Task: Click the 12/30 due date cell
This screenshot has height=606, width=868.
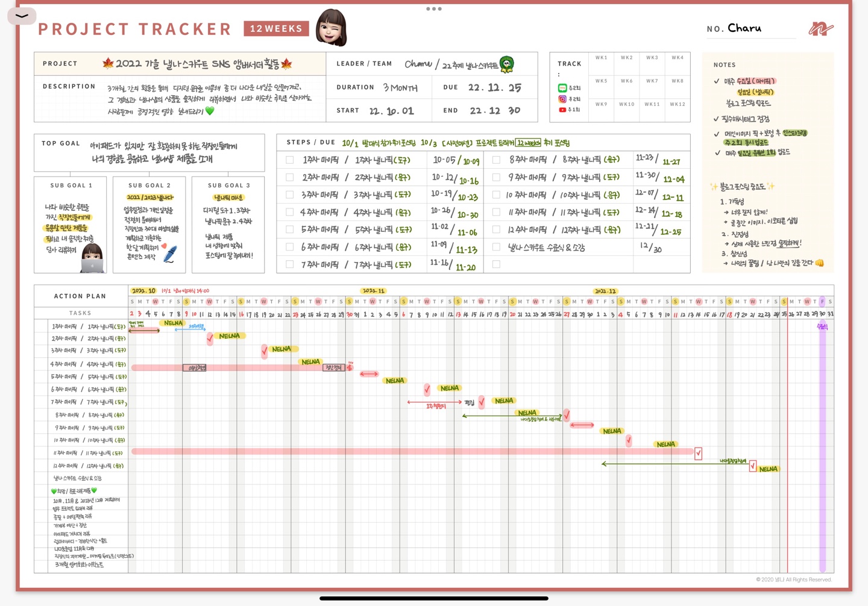Action: pyautogui.click(x=662, y=247)
